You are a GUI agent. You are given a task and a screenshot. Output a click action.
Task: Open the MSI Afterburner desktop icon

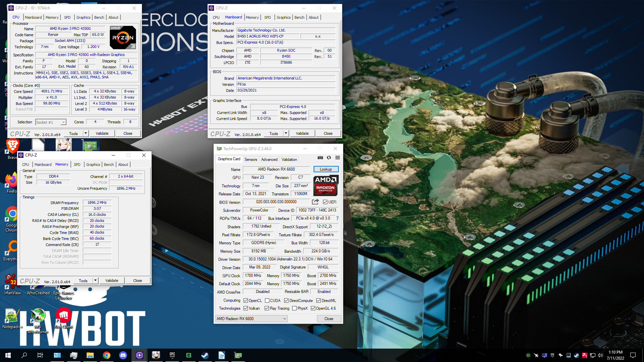tap(38, 321)
